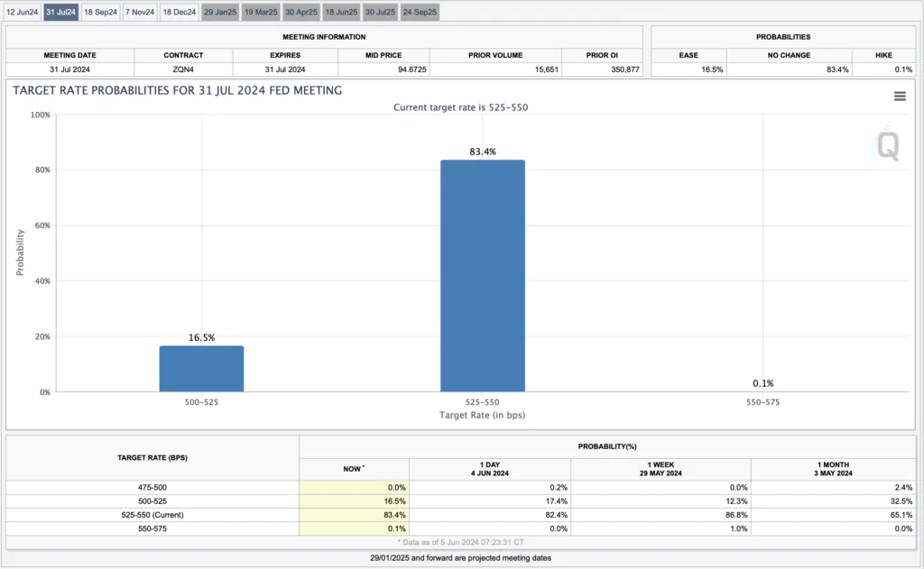Viewport: 924px width, 569px height.
Task: Select the 525-550 (Current) table row label
Action: (x=152, y=514)
